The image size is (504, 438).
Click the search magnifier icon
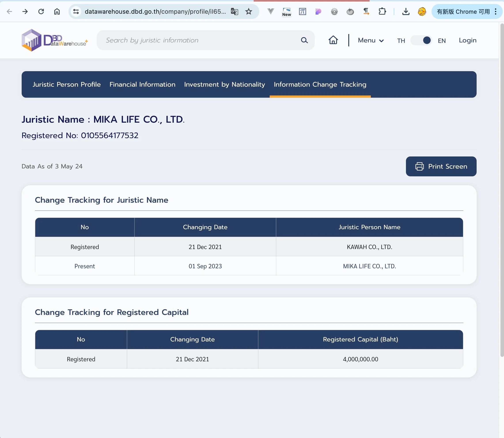[x=304, y=40]
